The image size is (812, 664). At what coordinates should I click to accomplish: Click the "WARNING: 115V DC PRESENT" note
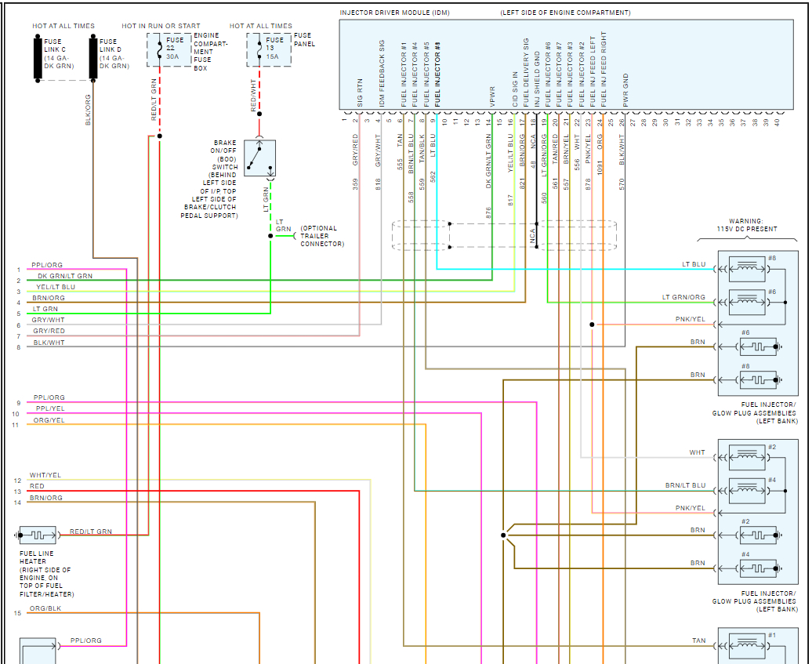point(747,225)
